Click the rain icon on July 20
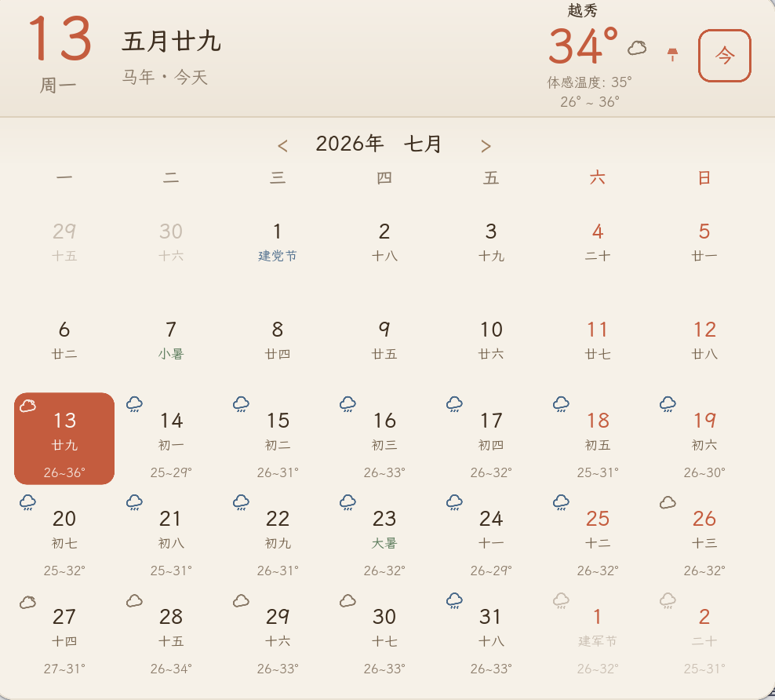775x700 pixels. [27, 503]
